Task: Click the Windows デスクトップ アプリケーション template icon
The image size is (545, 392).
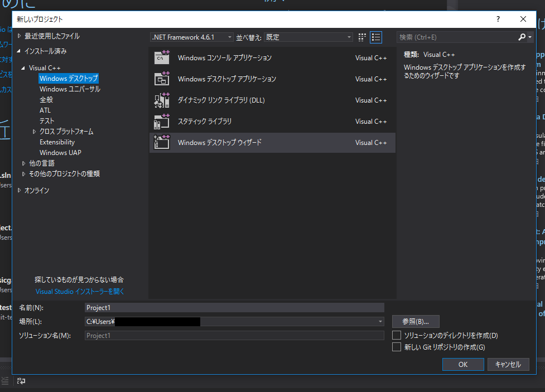Action: click(162, 79)
